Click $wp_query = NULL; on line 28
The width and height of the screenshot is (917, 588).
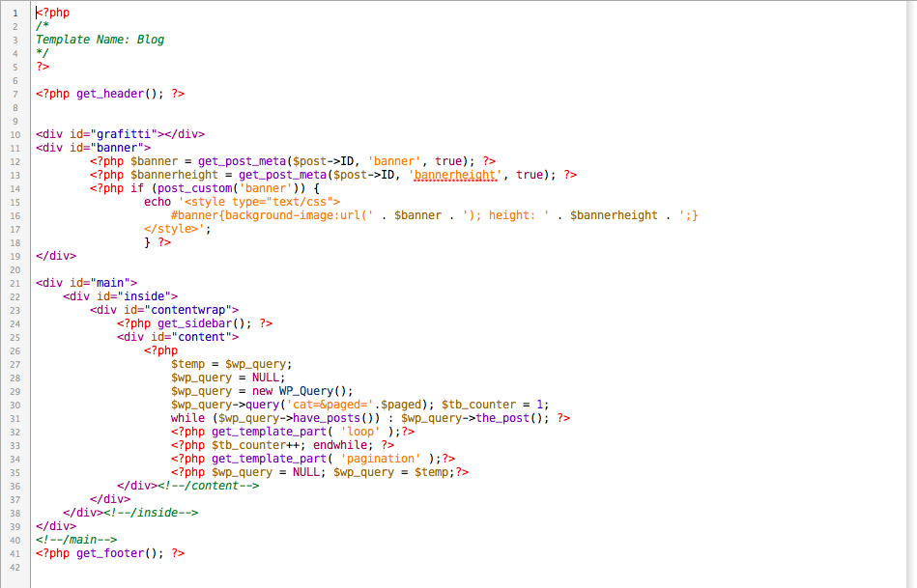click(x=228, y=378)
